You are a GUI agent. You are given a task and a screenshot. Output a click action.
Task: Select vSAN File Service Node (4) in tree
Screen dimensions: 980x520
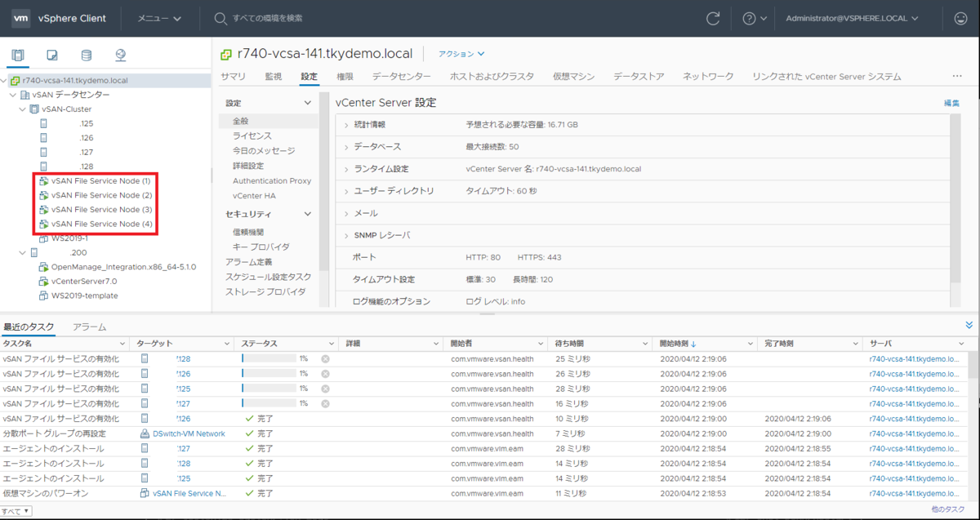[101, 224]
